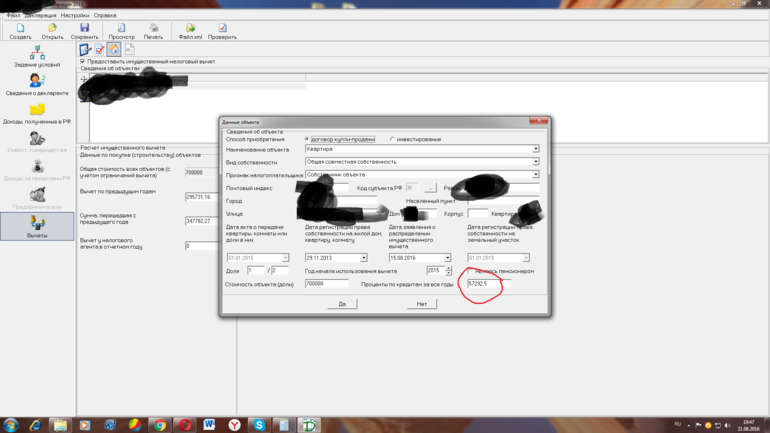770x433 pixels.
Task: Open the Настройки menu
Action: pyautogui.click(x=74, y=16)
